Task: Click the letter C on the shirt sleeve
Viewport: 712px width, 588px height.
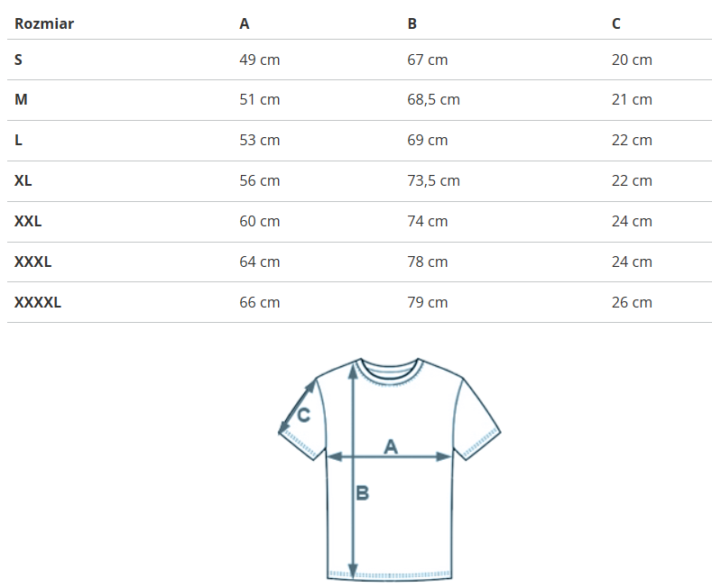Action: pyautogui.click(x=304, y=415)
